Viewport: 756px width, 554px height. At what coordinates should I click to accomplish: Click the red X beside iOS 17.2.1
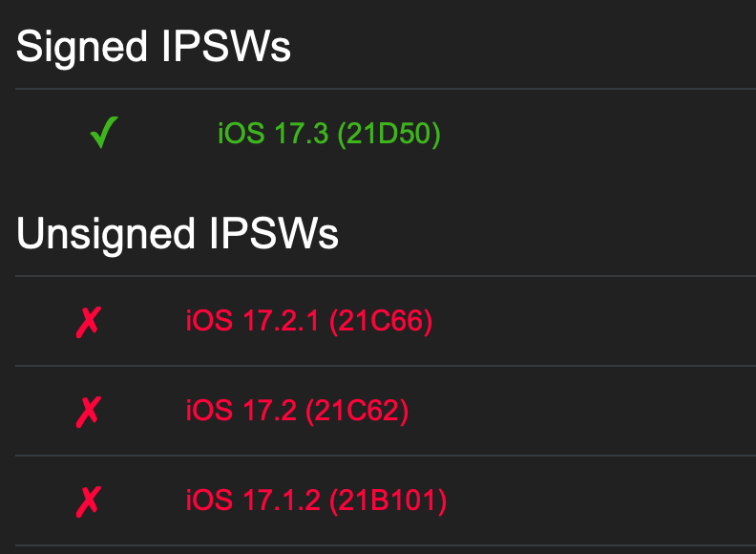pyautogui.click(x=88, y=322)
